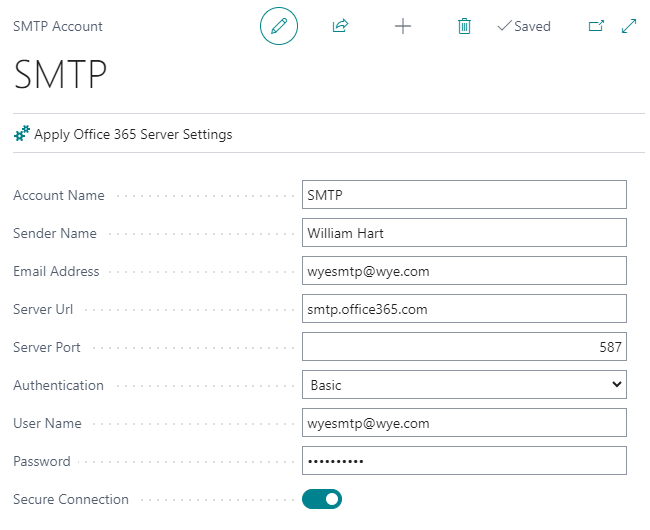The width and height of the screenshot is (650, 530).
Task: Open the Authentication dropdown
Action: click(x=464, y=385)
